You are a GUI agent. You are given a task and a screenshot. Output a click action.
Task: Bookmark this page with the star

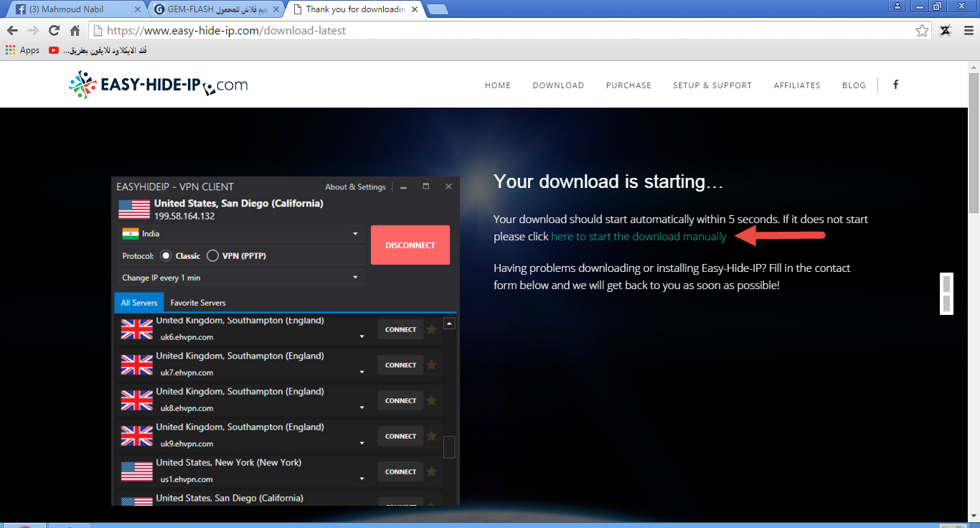923,31
